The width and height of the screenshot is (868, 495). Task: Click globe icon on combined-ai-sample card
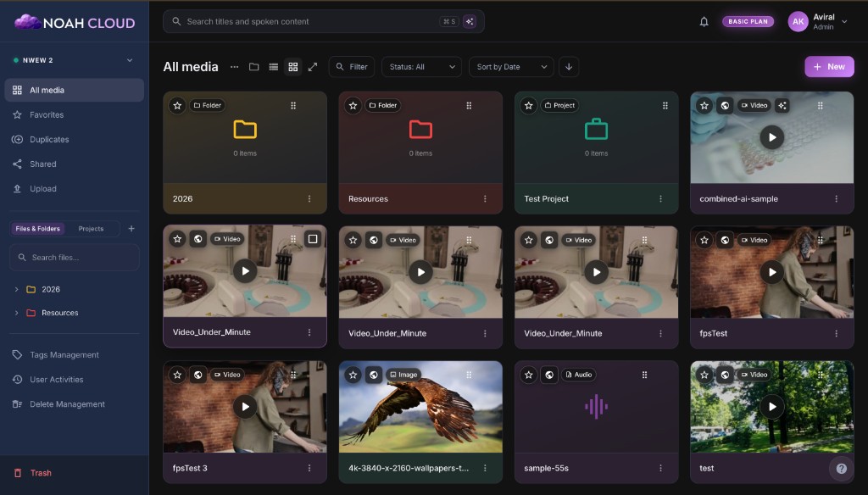725,105
